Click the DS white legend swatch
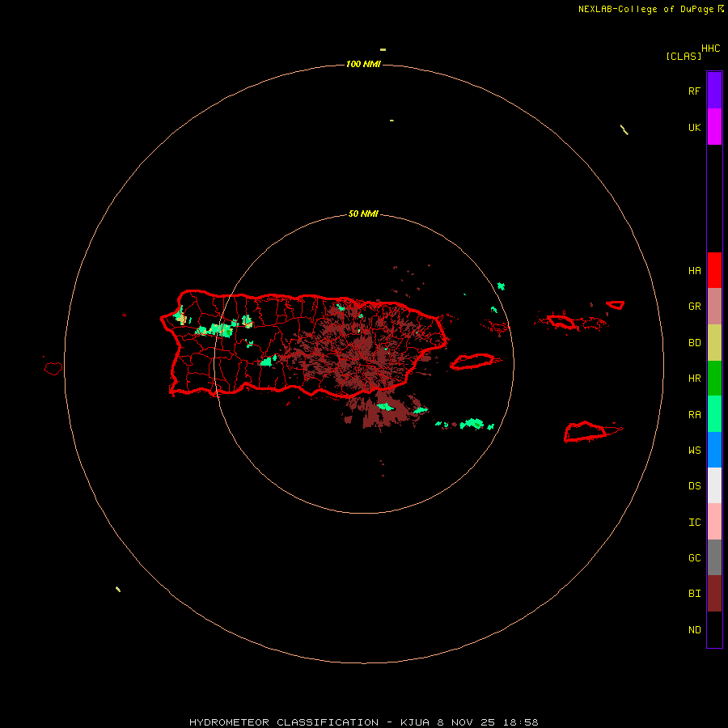The image size is (728, 728). [714, 485]
